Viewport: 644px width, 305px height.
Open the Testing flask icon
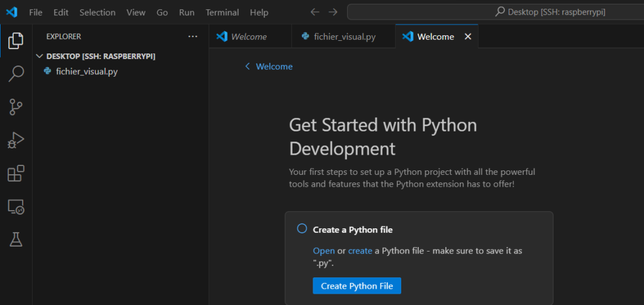(x=16, y=239)
